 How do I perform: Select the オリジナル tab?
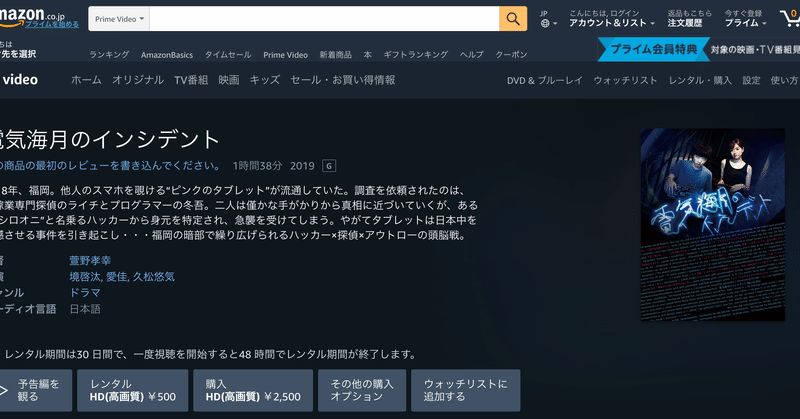tap(138, 80)
